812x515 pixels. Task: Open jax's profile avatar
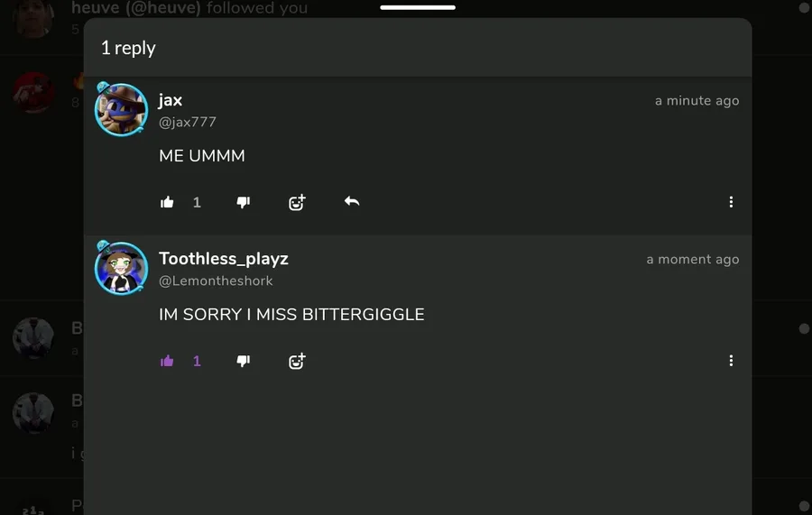pos(121,110)
